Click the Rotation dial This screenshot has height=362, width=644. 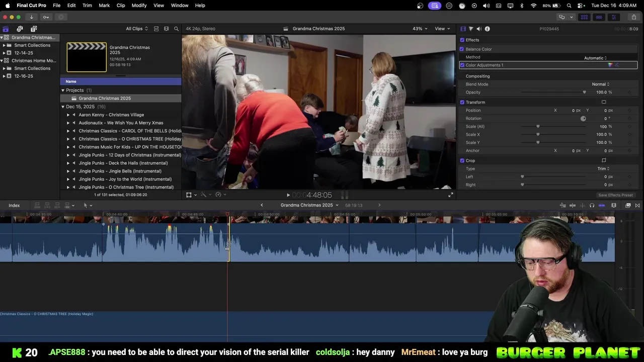click(x=583, y=118)
